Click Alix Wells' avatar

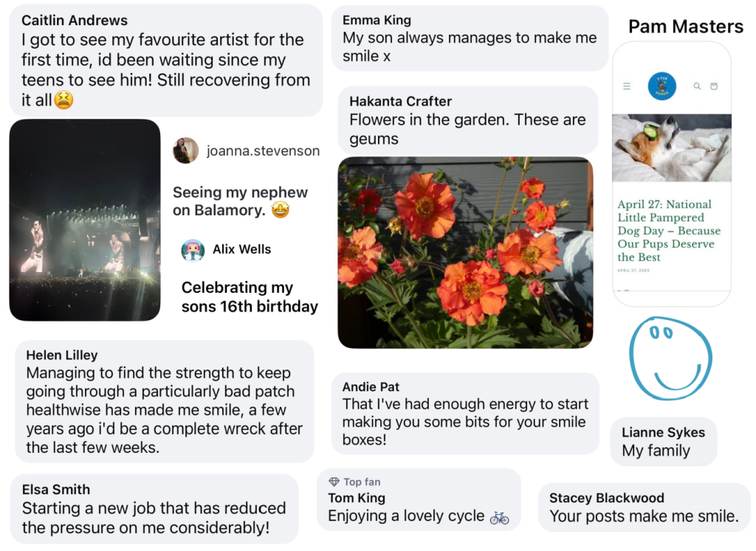coord(193,250)
